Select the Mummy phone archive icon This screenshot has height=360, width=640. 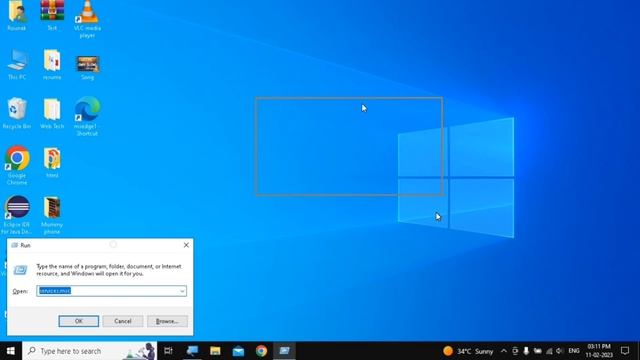click(52, 215)
